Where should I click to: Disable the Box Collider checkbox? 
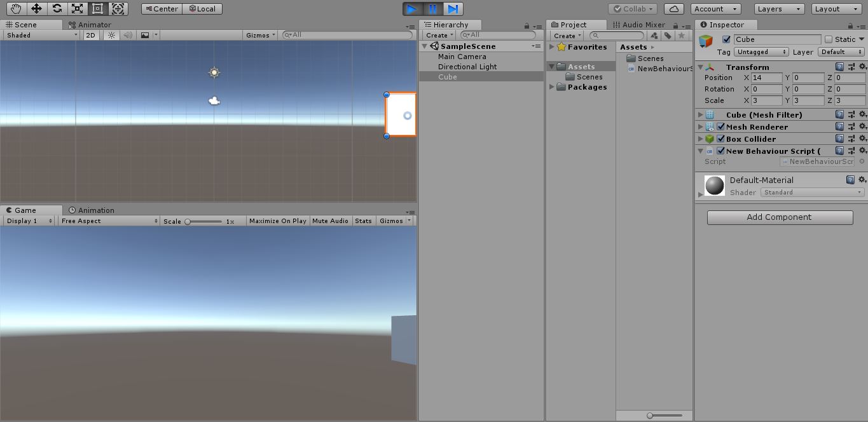point(720,139)
